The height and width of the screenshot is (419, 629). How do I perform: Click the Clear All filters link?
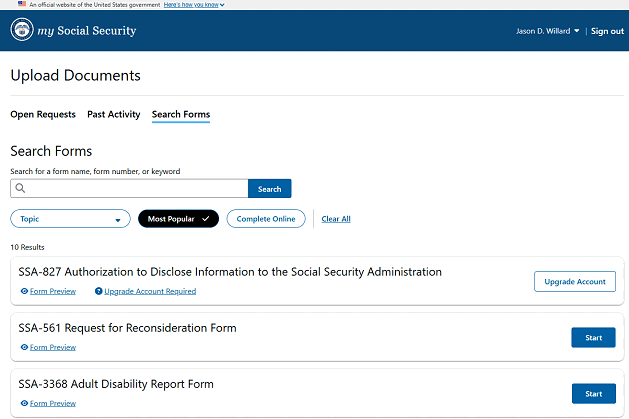[336, 219]
